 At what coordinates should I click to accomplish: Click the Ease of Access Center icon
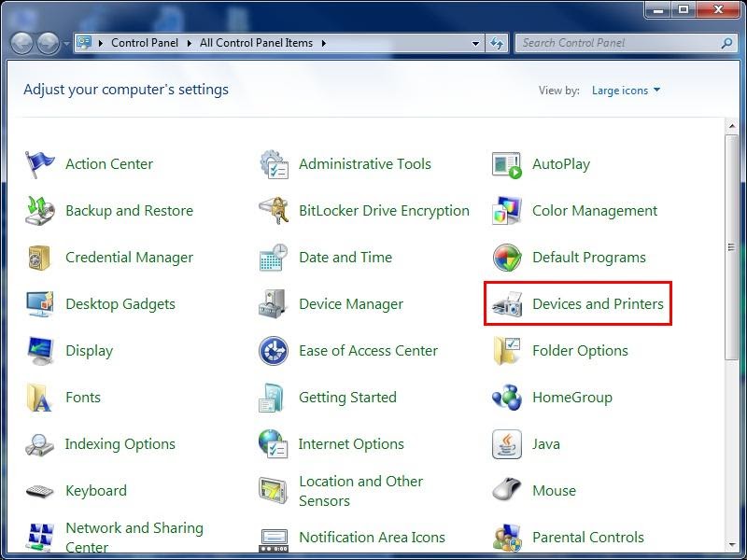coord(274,351)
